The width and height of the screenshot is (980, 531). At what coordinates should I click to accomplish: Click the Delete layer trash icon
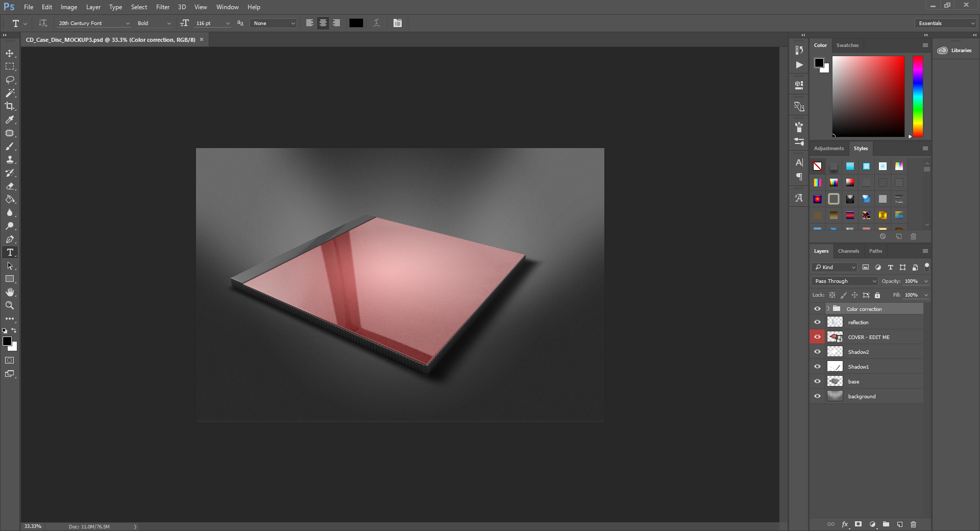pos(914,524)
